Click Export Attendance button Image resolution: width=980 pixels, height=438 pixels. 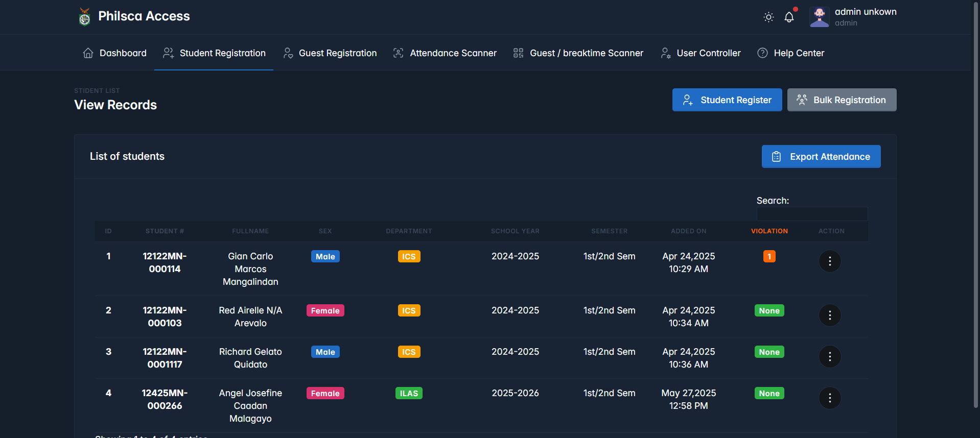pos(821,157)
